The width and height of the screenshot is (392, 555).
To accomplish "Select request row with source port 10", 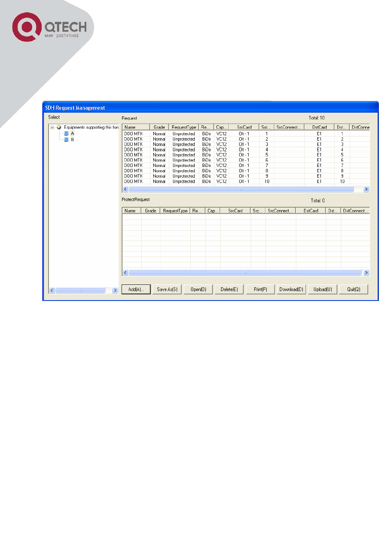I will click(x=246, y=181).
